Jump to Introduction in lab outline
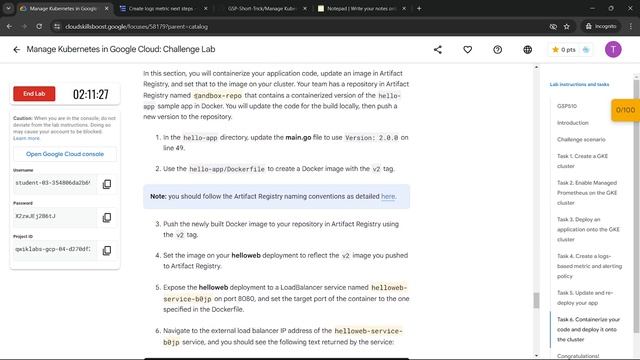Image resolution: width=640 pixels, height=360 pixels. pos(573,123)
